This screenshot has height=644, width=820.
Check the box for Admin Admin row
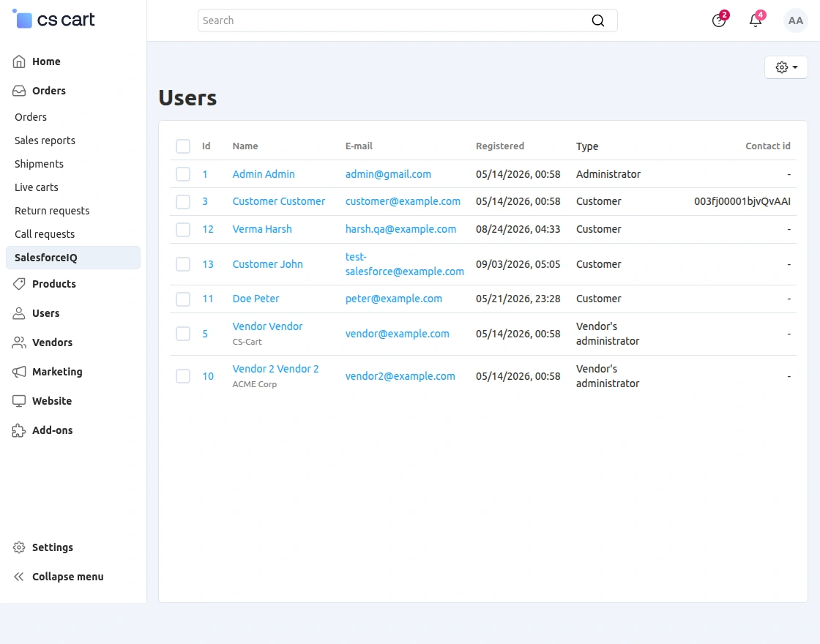point(183,174)
